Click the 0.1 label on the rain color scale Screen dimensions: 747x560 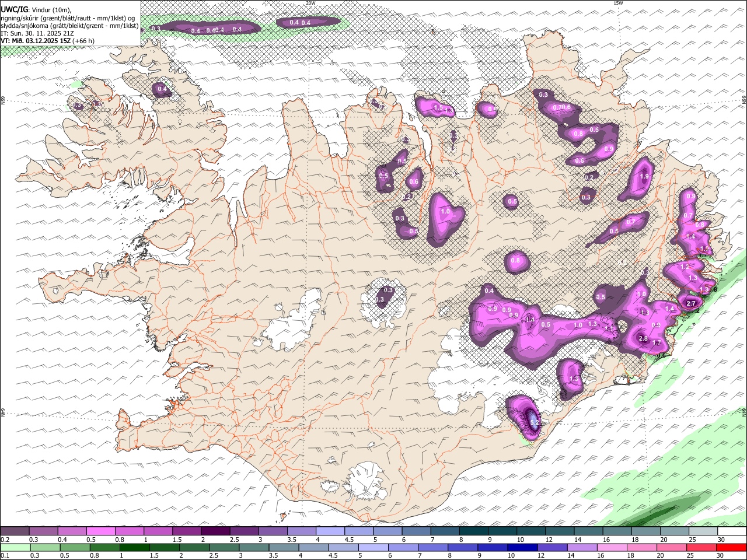(x=5, y=555)
